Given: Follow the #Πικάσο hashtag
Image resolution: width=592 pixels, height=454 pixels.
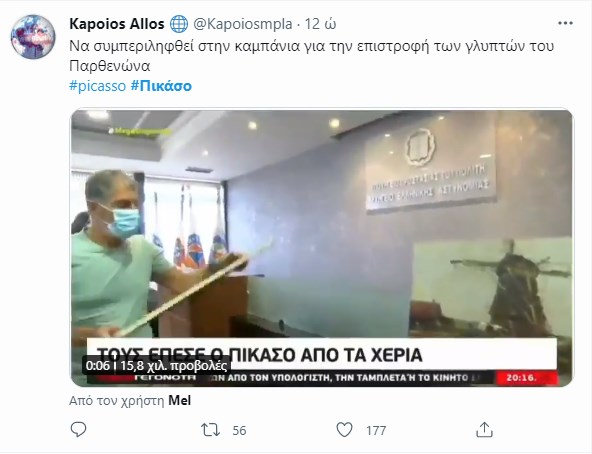Looking at the screenshot, I should click(x=161, y=86).
